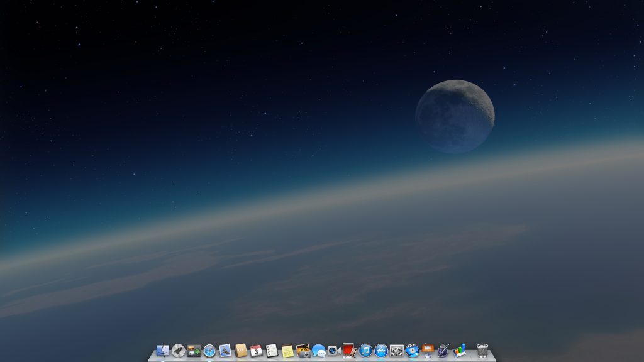Image resolution: width=644 pixels, height=362 pixels.
Task: Open the App Store icon
Action: (x=380, y=351)
